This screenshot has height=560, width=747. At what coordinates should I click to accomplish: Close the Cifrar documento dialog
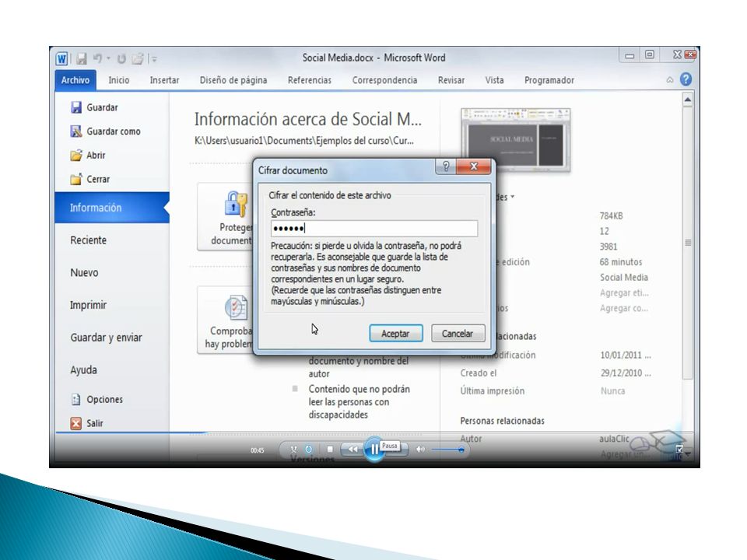tap(474, 166)
